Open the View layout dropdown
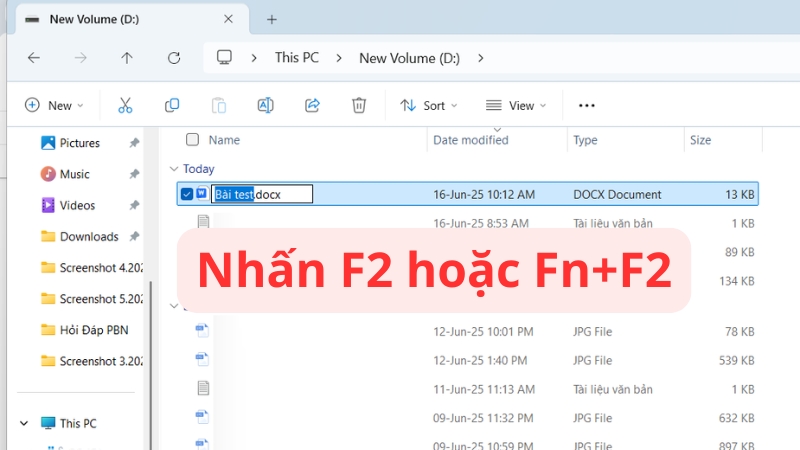This screenshot has height=450, width=800. pos(516,106)
